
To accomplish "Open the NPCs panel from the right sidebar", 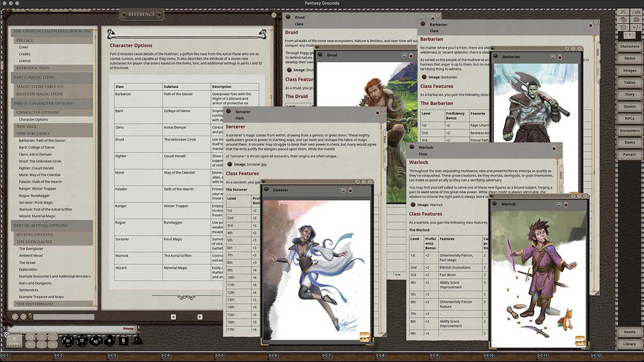I will pyautogui.click(x=630, y=118).
